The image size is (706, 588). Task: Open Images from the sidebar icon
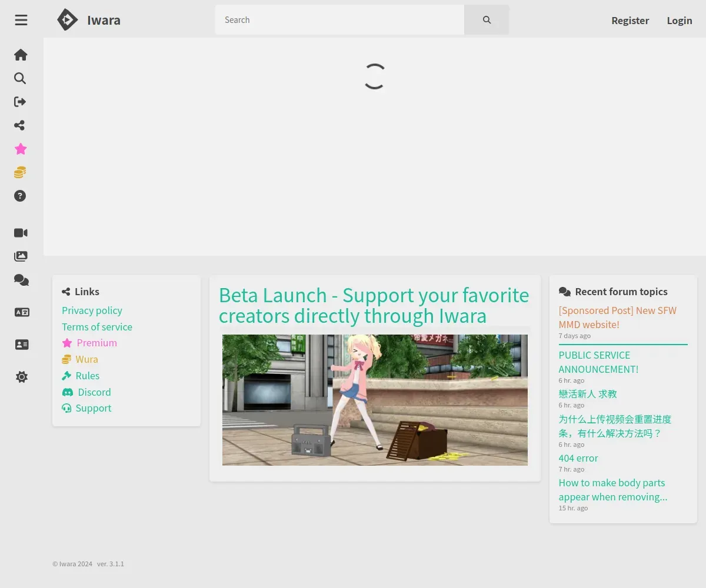[21, 256]
